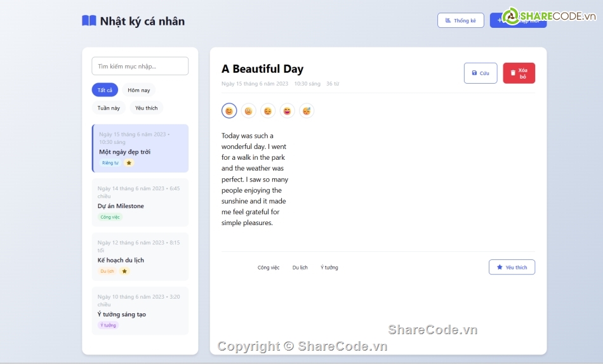Image resolution: width=603 pixels, height=364 pixels.
Task: Select the smiling happy mood emoji
Action: 229,111
